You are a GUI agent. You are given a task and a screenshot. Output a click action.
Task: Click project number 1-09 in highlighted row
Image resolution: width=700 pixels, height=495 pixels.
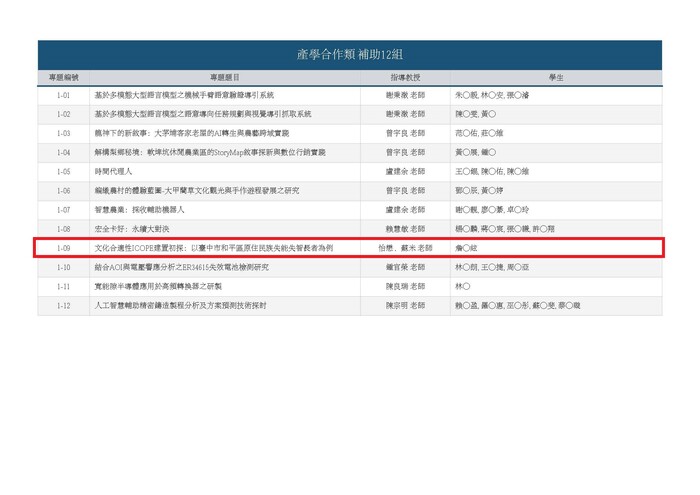tap(63, 248)
